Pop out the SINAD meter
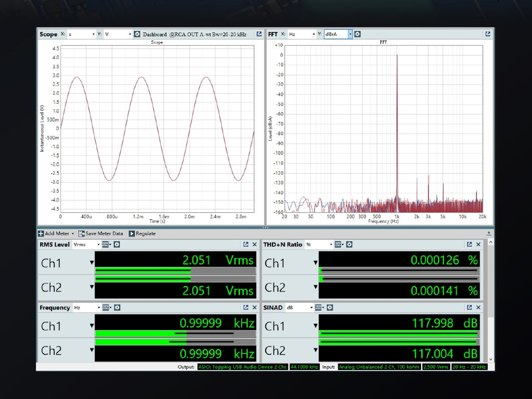This screenshot has width=532, height=399. [x=469, y=308]
